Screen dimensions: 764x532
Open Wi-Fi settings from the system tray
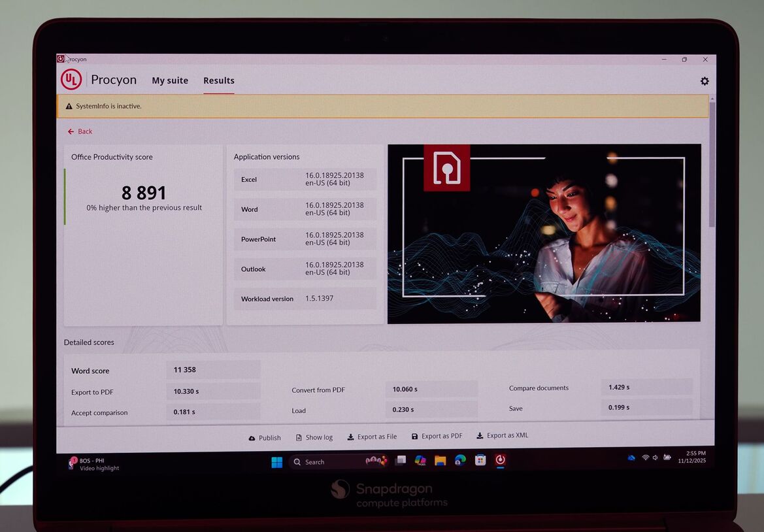tap(644, 458)
